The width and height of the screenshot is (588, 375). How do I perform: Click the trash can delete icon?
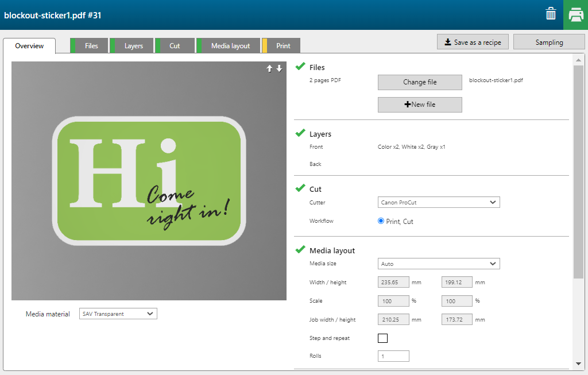551,14
